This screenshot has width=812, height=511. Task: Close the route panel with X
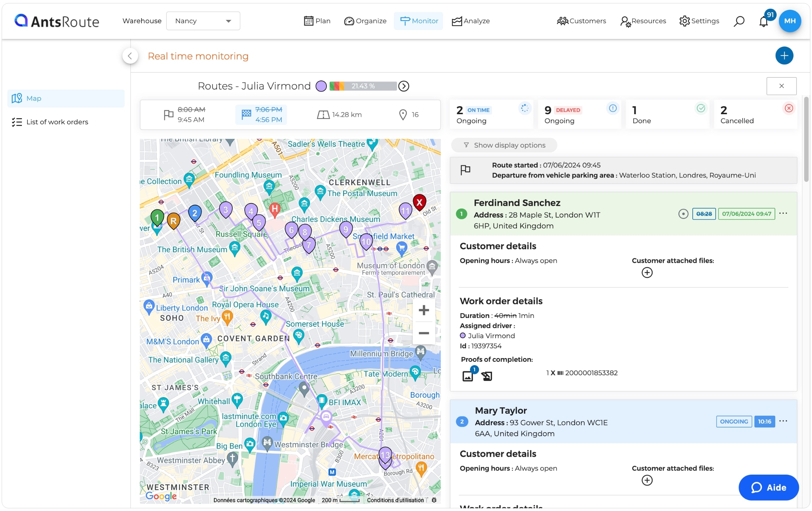[781, 86]
